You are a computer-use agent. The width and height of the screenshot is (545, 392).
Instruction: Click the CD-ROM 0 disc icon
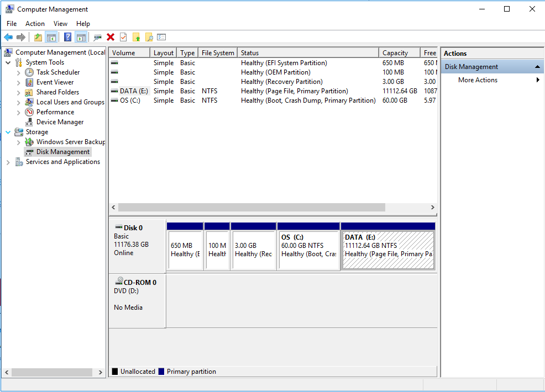coord(119,281)
